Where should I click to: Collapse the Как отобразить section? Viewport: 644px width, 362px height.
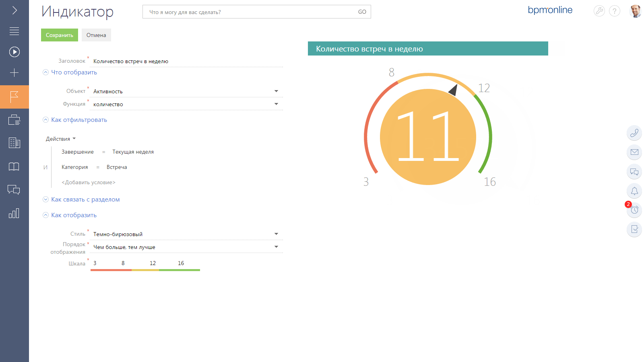pos(70,215)
